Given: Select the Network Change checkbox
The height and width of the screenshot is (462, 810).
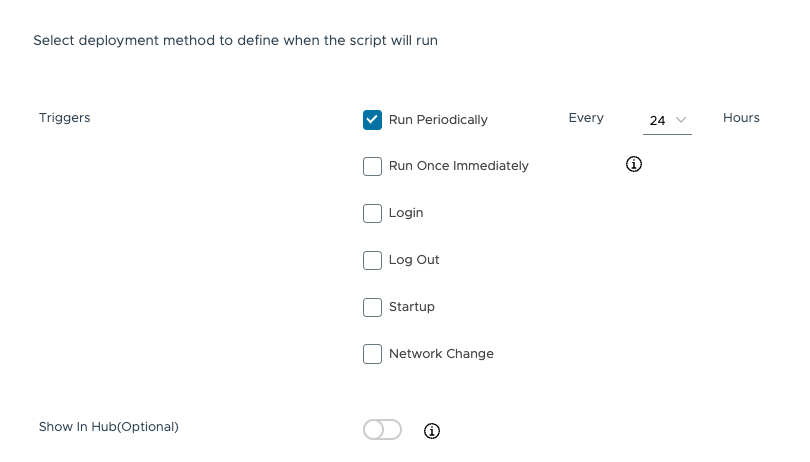Looking at the screenshot, I should (x=372, y=354).
